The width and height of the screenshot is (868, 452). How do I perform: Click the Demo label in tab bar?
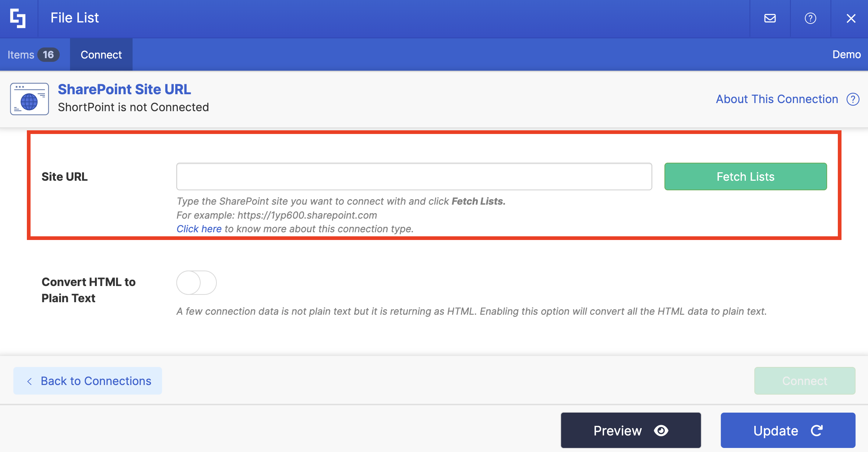[846, 54]
